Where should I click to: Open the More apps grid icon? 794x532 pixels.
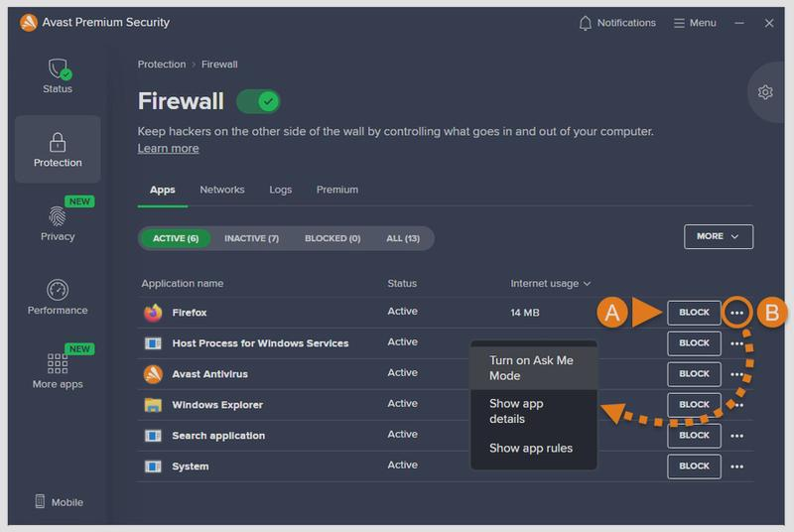click(x=58, y=363)
